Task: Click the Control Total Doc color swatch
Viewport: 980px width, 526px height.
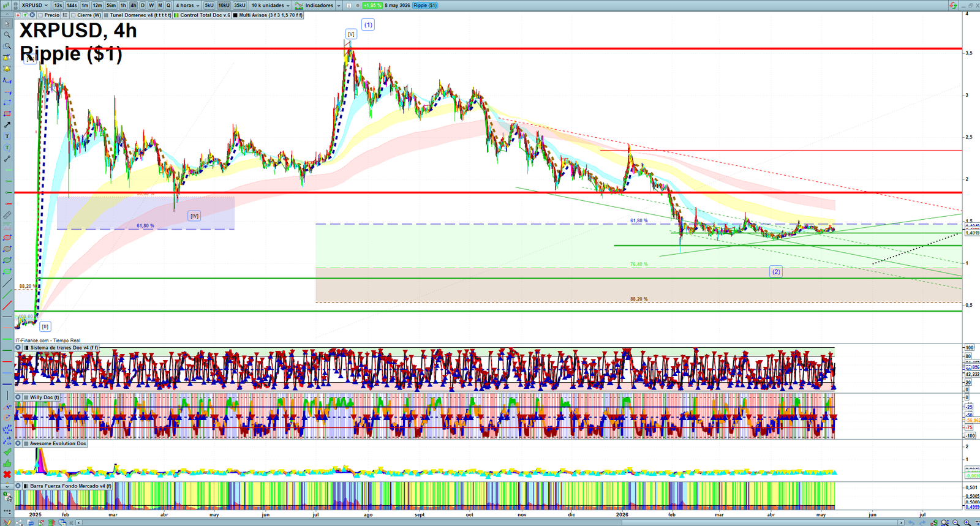Action: tap(176, 15)
